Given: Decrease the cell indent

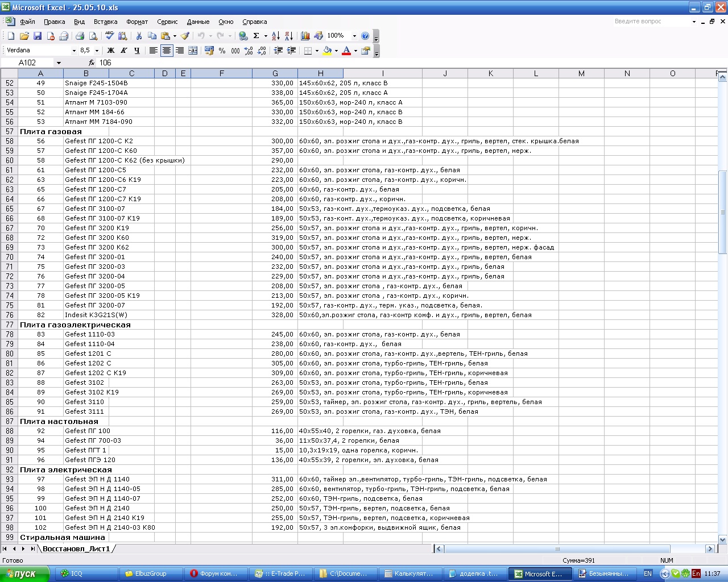Looking at the screenshot, I should click(x=278, y=51).
